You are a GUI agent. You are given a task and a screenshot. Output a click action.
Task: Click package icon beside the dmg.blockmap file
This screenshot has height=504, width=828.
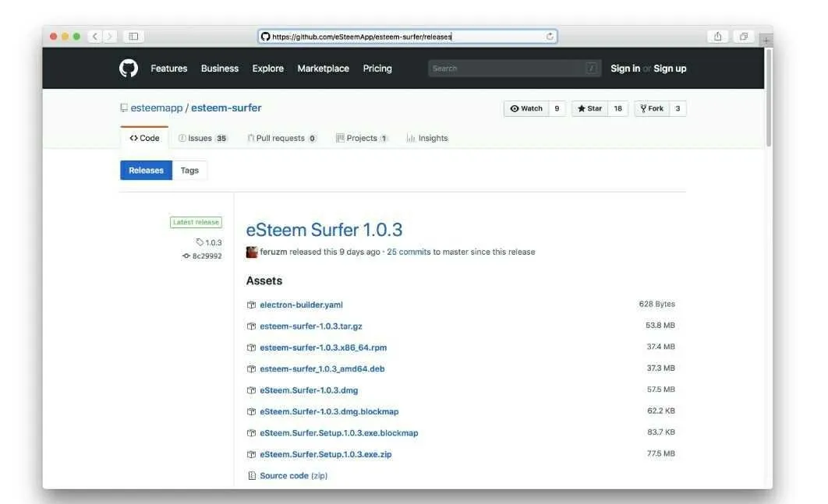click(251, 411)
